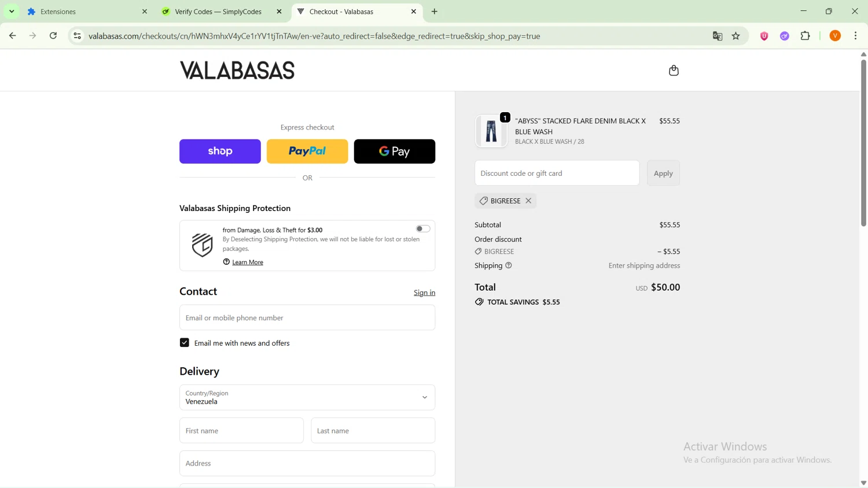The image size is (868, 488).
Task: Open the Sign in link
Action: [x=424, y=293]
